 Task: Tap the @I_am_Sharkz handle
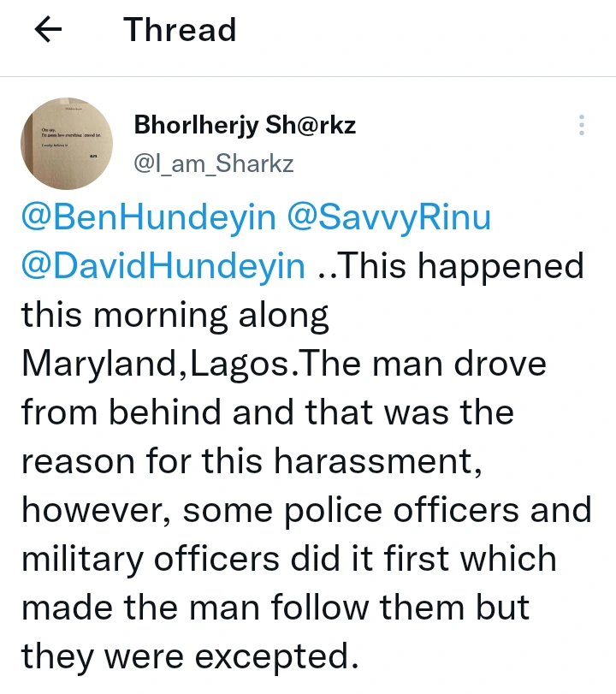(x=214, y=163)
